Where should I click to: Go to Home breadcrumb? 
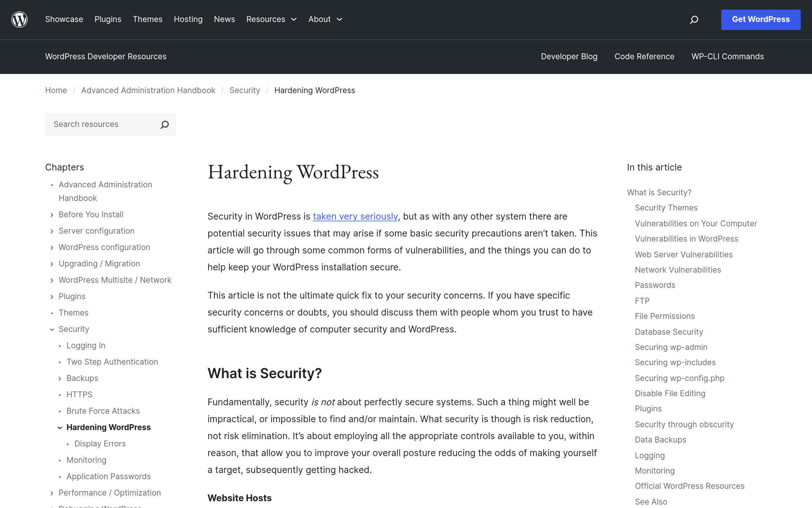pos(56,90)
